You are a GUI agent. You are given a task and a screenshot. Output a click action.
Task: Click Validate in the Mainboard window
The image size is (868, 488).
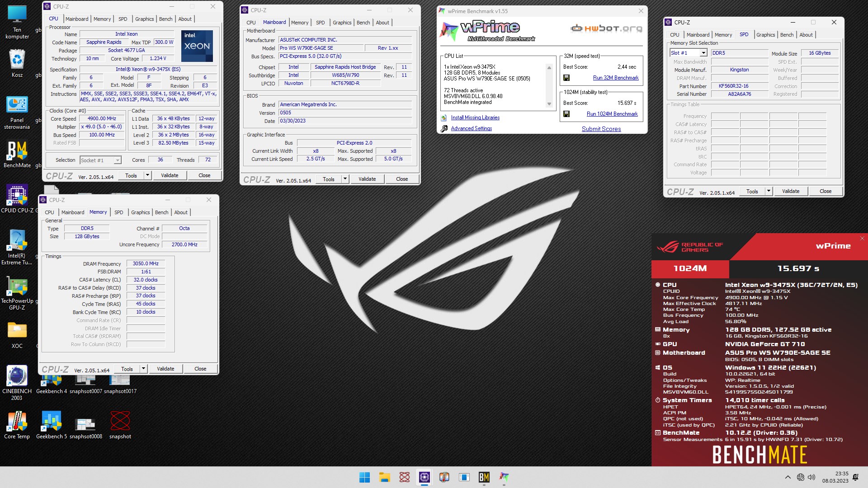367,179
